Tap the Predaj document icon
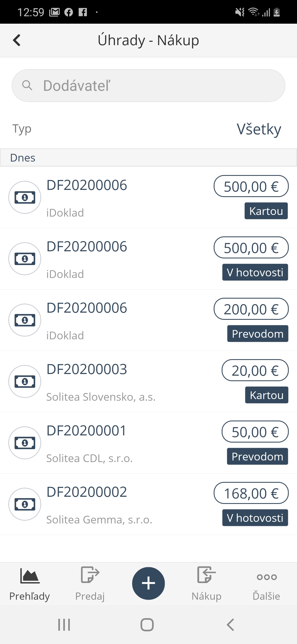The image size is (297, 644). click(90, 575)
